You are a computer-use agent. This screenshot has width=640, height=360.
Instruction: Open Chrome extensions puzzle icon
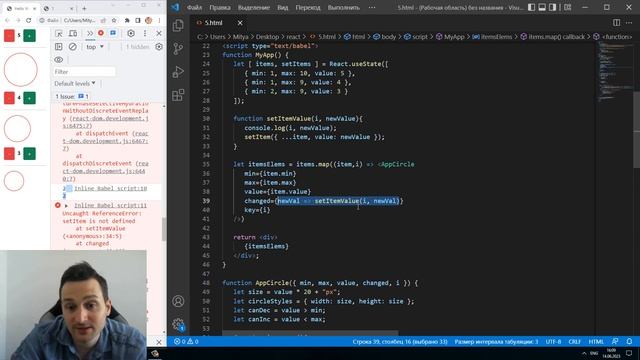pos(127,20)
